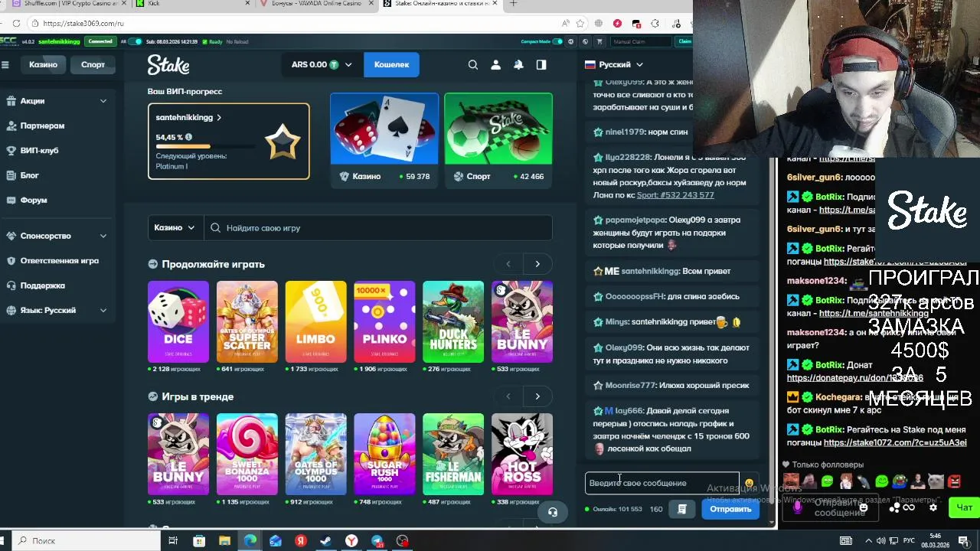980x551 pixels.
Task: Expand the Спонсорство sidebar section
Action: tap(103, 236)
